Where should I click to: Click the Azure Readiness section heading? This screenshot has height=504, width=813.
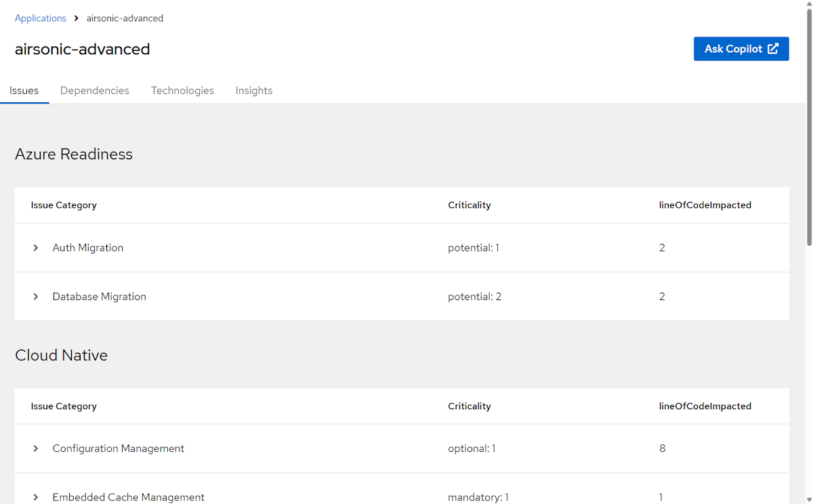tap(74, 154)
